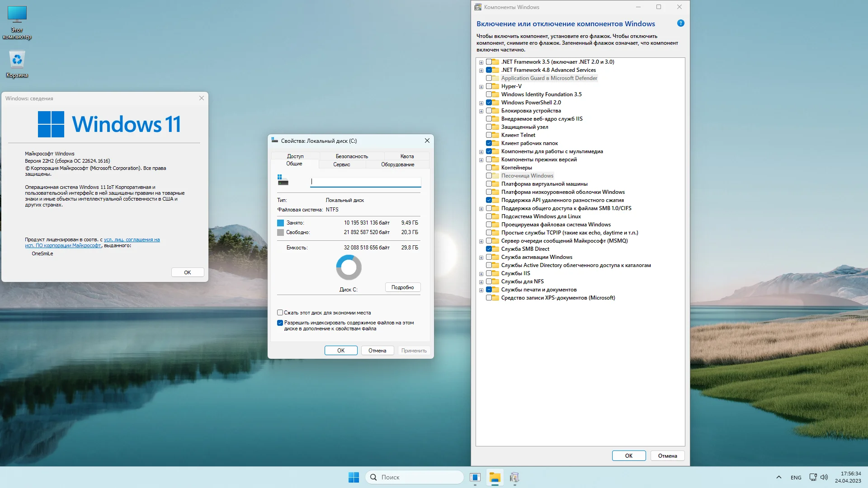Image resolution: width=868 pixels, height=488 pixels.
Task: Show hidden tray icons chevron
Action: point(778,477)
